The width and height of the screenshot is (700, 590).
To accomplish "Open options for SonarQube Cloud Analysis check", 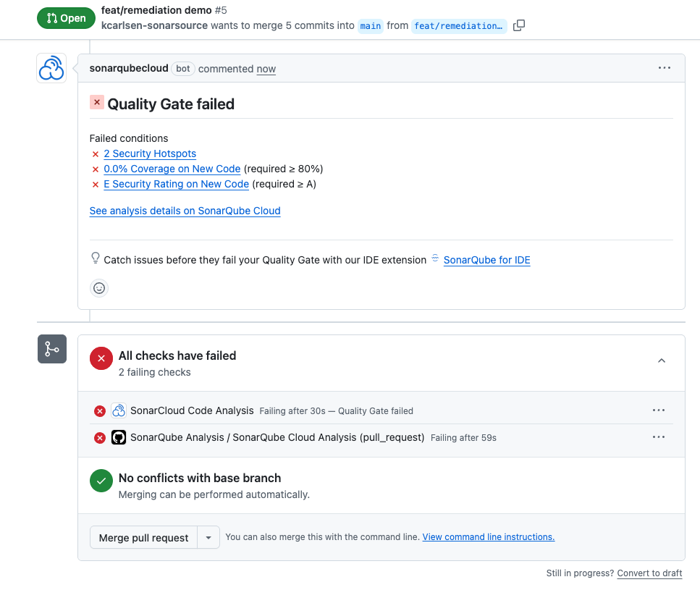I will [658, 437].
